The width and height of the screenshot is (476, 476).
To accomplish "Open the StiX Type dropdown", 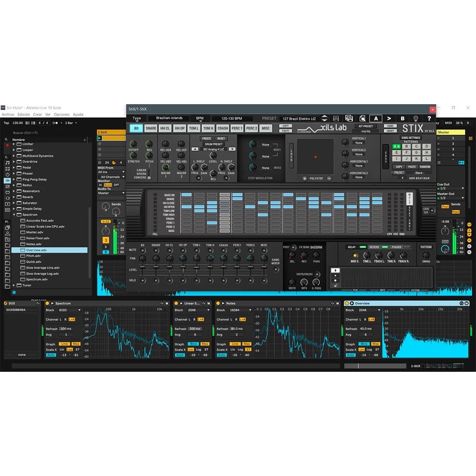I will [x=137, y=118].
